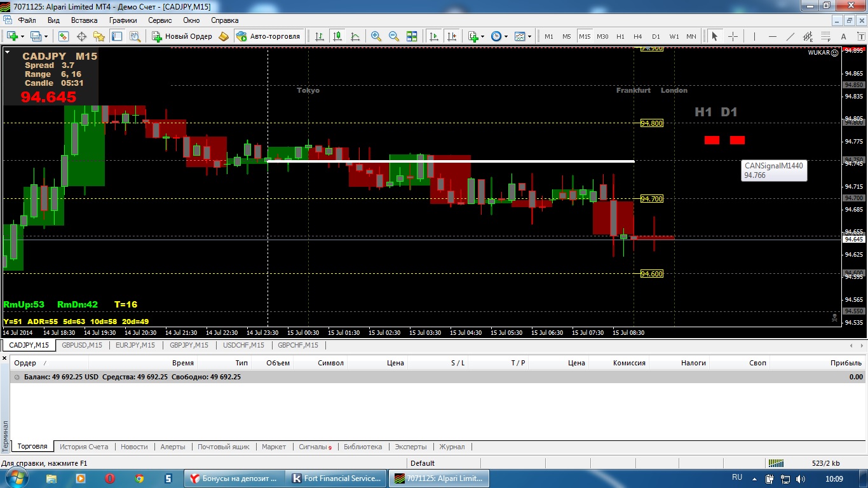This screenshot has width=868, height=488.
Task: Select the arrow cursor tool
Action: 715,36
